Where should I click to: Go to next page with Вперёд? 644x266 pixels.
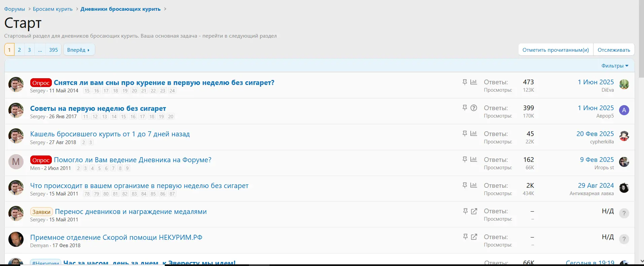(x=79, y=50)
